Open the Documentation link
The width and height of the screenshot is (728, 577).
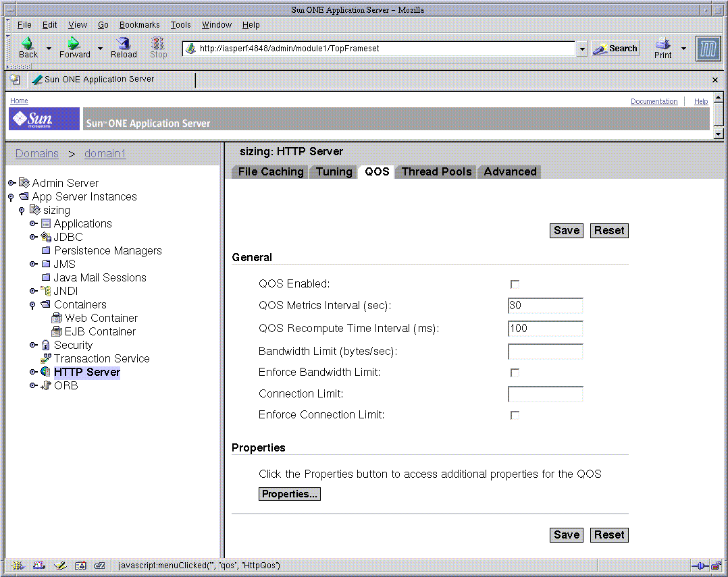pos(654,101)
